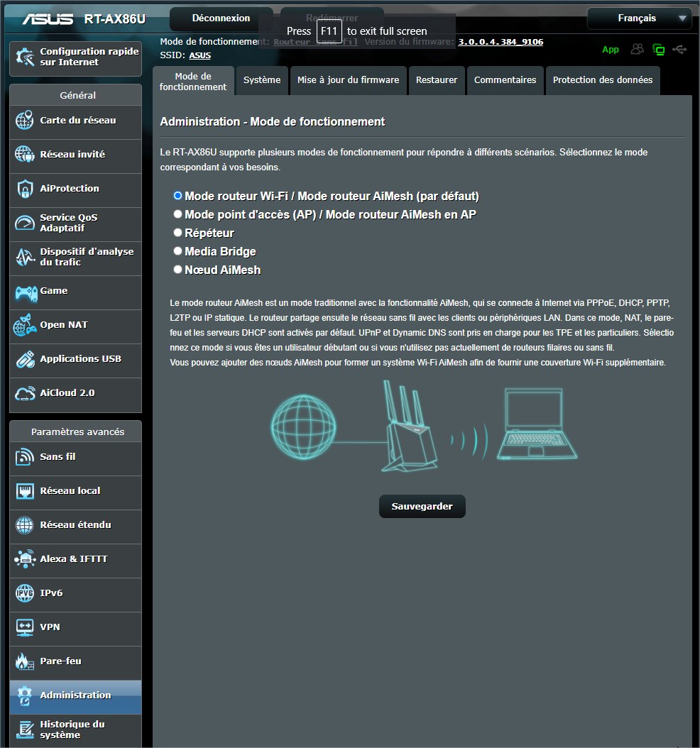Click the Service QoS Adaptatif gauge icon
The image size is (700, 748).
tap(25, 223)
